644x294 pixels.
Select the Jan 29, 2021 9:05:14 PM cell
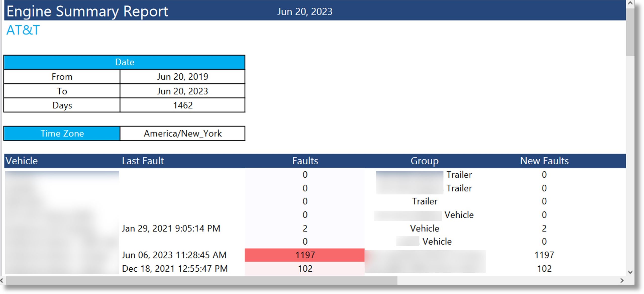coord(171,228)
